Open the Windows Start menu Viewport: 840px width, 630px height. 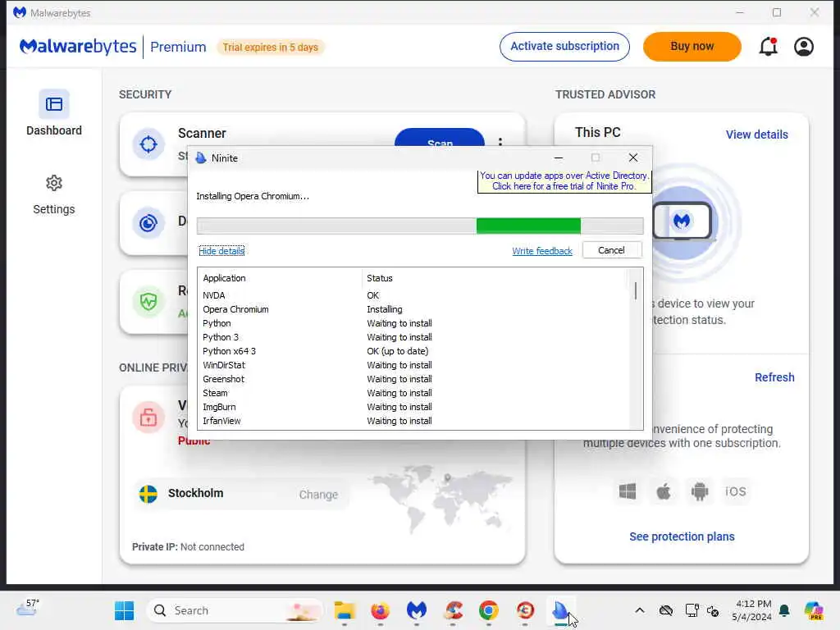coord(125,610)
